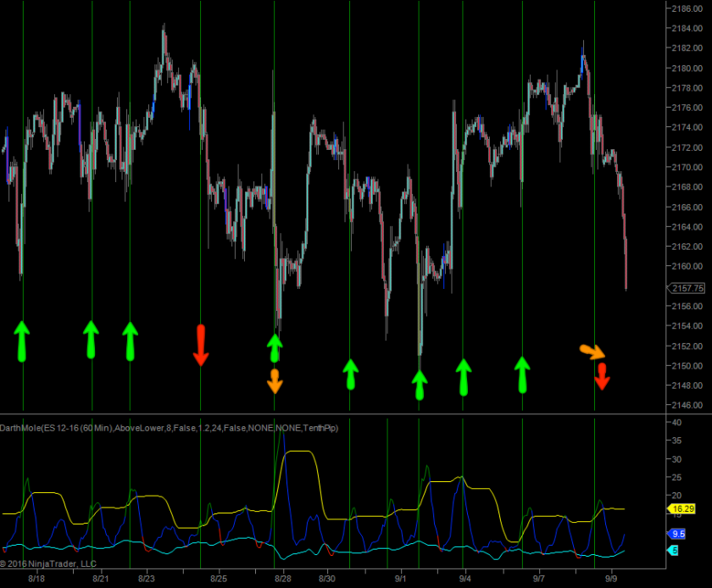This screenshot has width=712, height=588.
Task: Click the 2168.00 price axis label
Action: [x=687, y=187]
